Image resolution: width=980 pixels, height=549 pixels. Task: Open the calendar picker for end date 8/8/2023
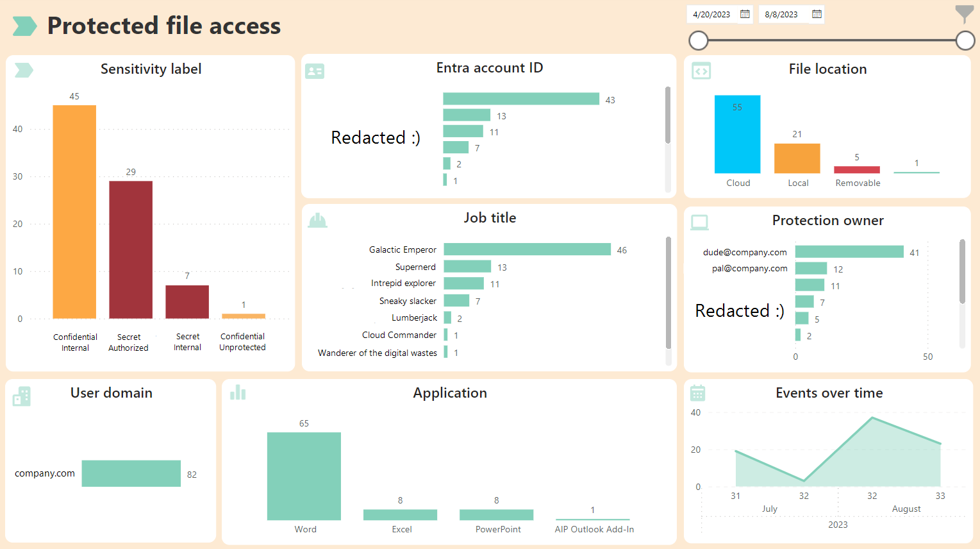[x=817, y=14]
